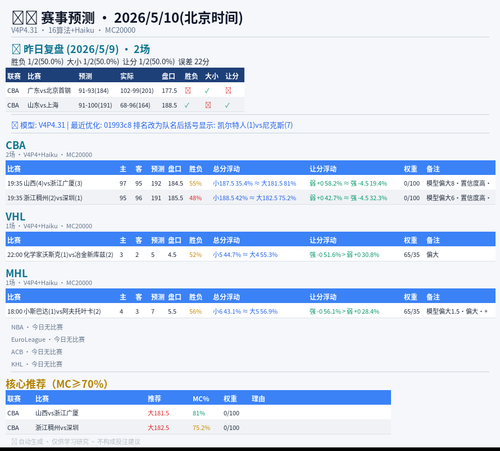Click the summary text 胜负 1/2(50.0%)

(37, 62)
